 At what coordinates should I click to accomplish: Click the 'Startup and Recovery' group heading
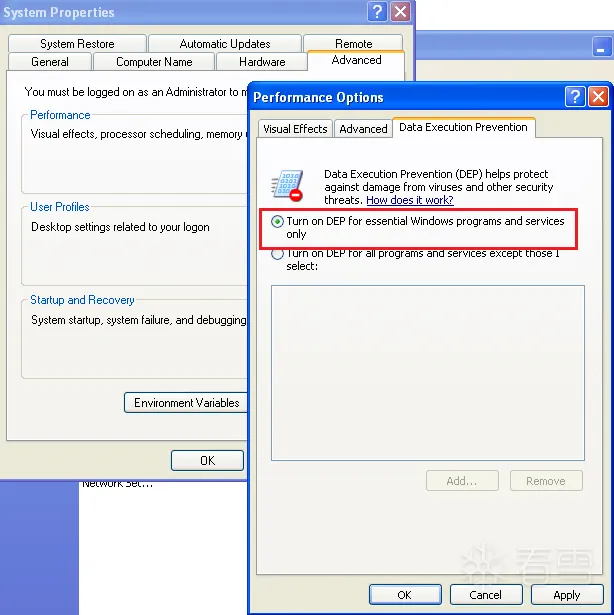(82, 300)
